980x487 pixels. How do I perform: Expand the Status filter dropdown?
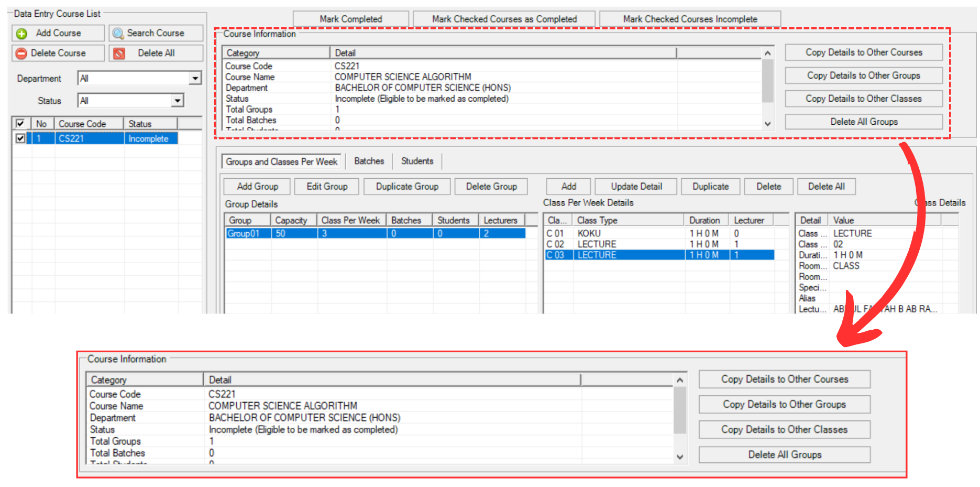[x=178, y=101]
